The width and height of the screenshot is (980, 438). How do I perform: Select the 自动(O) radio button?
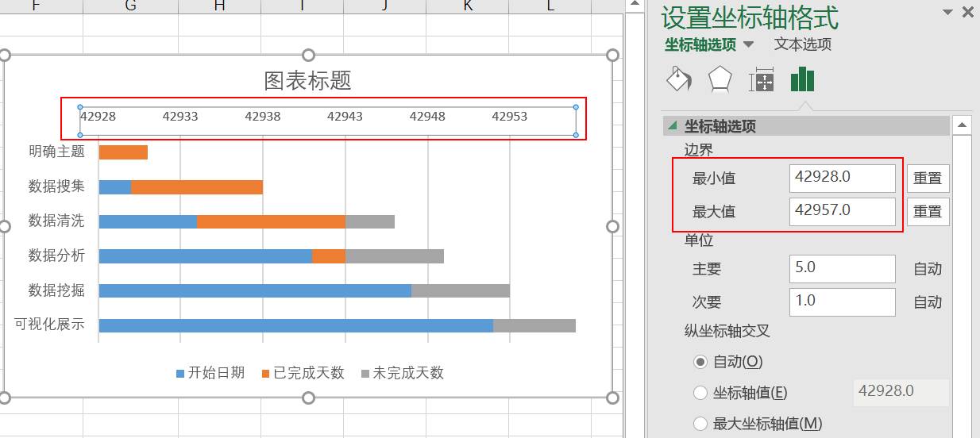click(x=700, y=362)
